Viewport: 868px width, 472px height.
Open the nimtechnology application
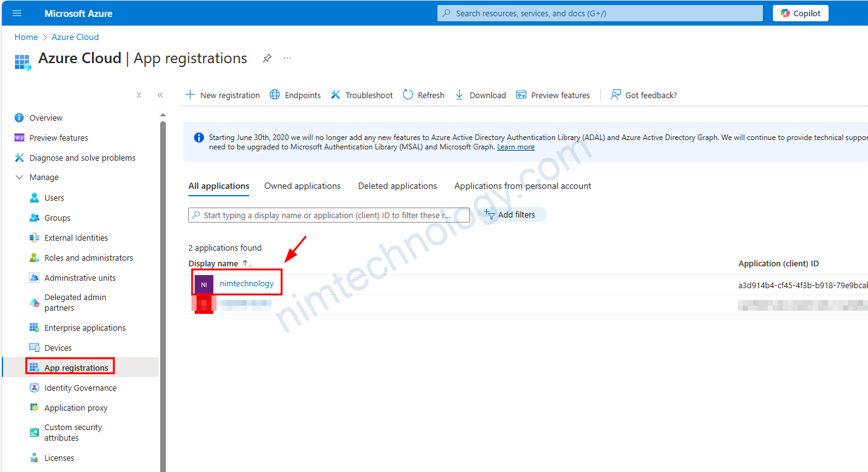pos(247,283)
